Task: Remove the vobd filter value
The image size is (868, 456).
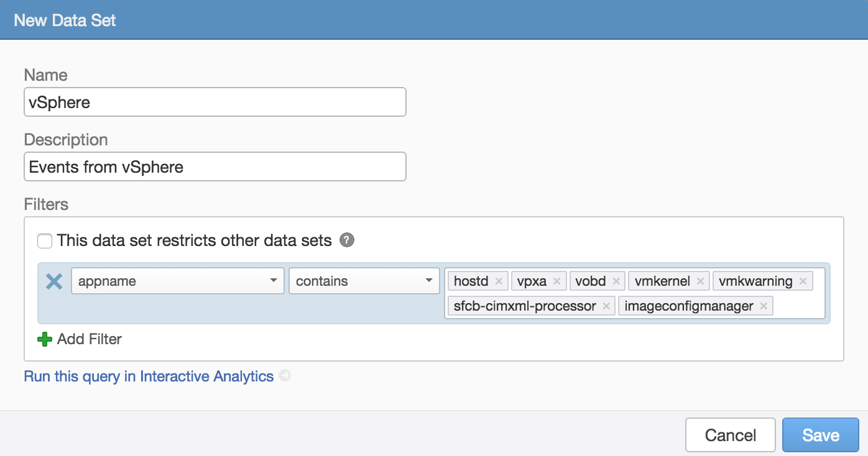Action: coord(616,281)
